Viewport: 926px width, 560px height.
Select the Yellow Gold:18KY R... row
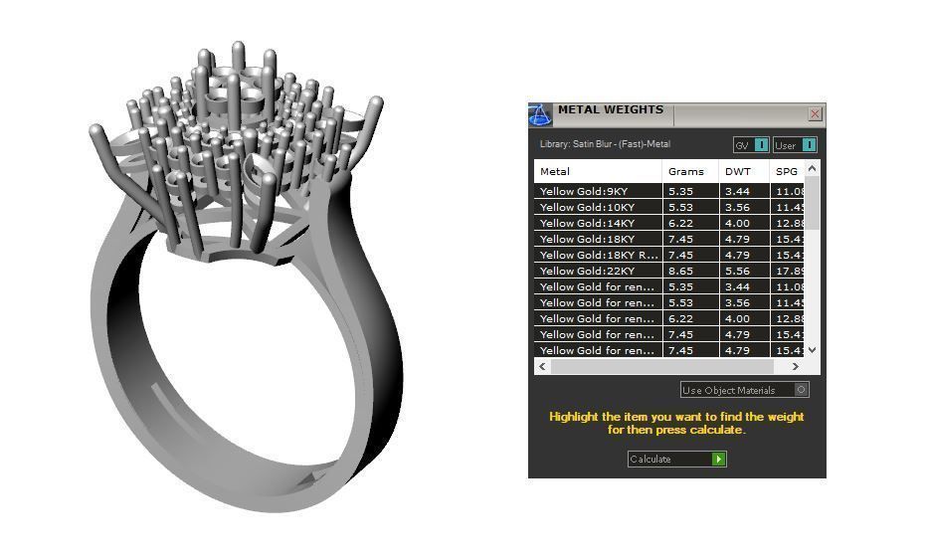pyautogui.click(x=669, y=256)
